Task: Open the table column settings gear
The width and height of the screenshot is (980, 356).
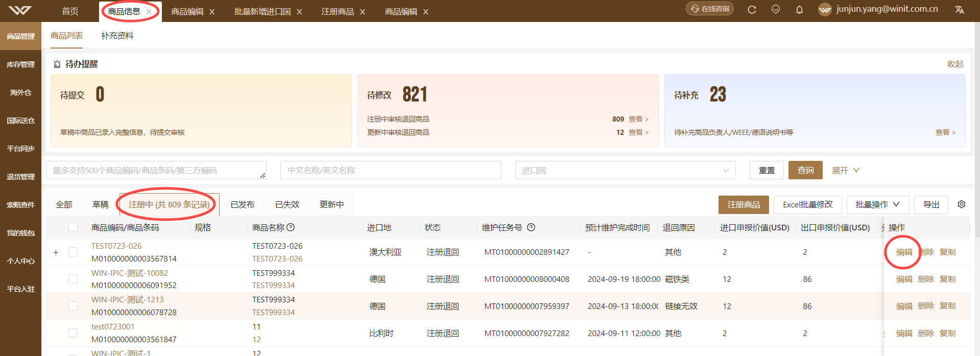Action: (962, 204)
